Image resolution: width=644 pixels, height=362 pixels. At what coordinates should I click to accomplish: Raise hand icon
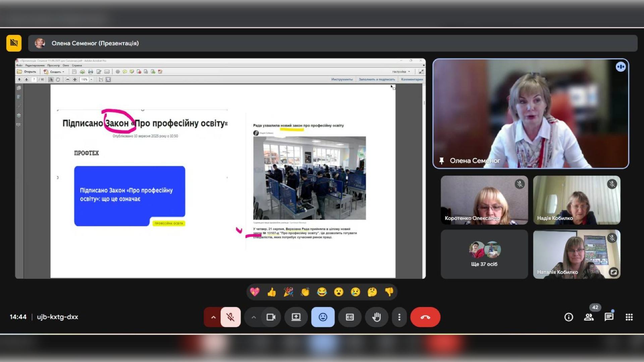pyautogui.click(x=376, y=317)
